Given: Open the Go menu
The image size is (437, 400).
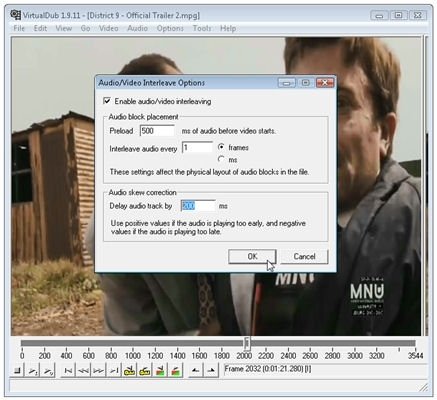Looking at the screenshot, I should coord(85,28).
